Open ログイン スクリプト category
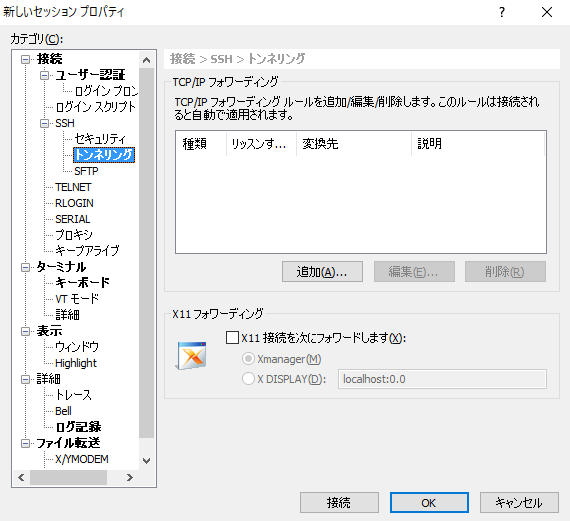The image size is (570, 521). [96, 107]
